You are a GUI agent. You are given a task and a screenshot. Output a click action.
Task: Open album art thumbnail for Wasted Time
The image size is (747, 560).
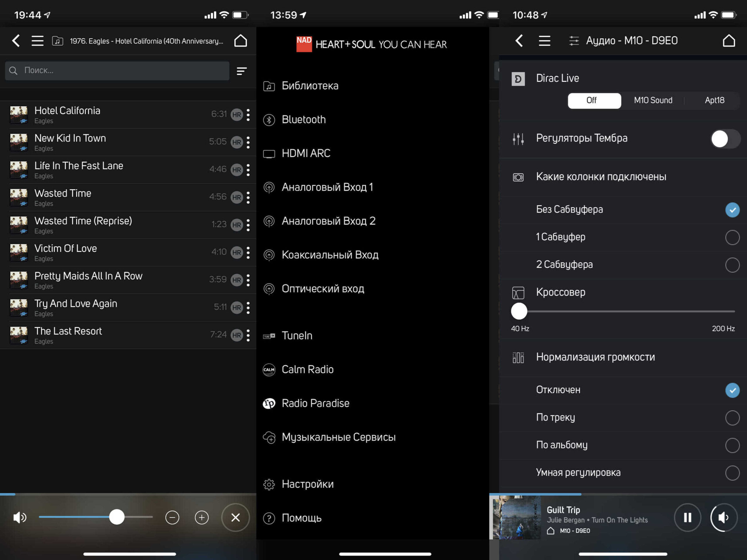[19, 197]
